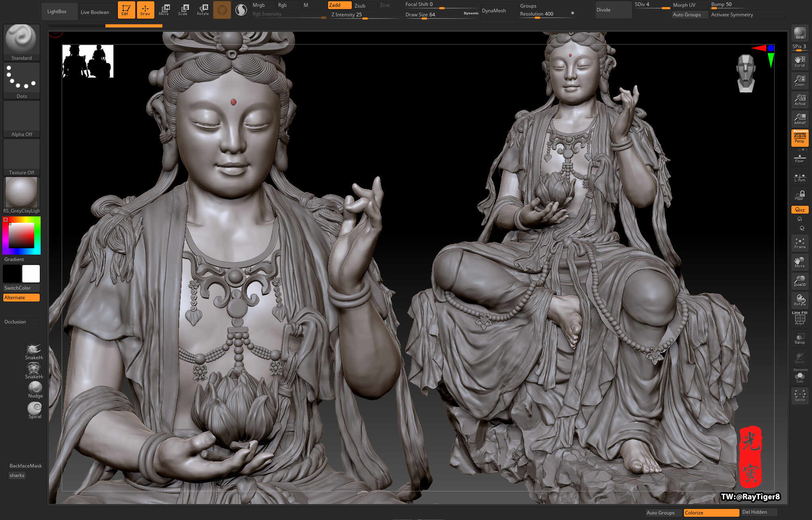The image size is (812, 520).
Task: Select the Move transform icon in top toolbar
Action: 164,10
